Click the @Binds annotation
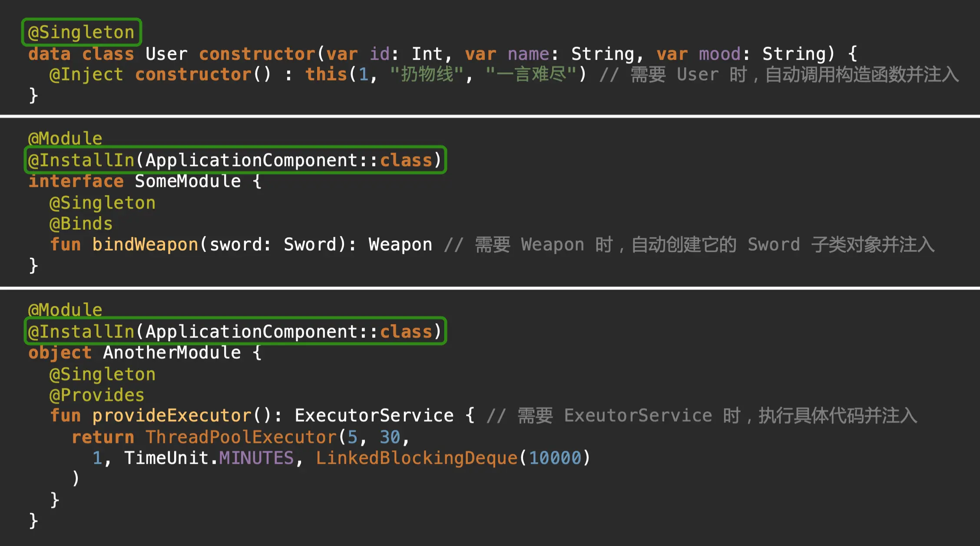Image resolution: width=980 pixels, height=546 pixels. point(81,223)
